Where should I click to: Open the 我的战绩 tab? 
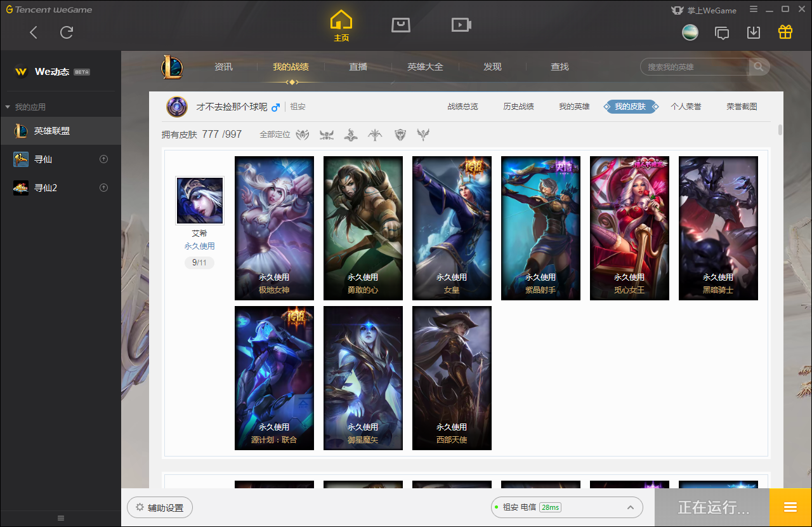(x=291, y=67)
